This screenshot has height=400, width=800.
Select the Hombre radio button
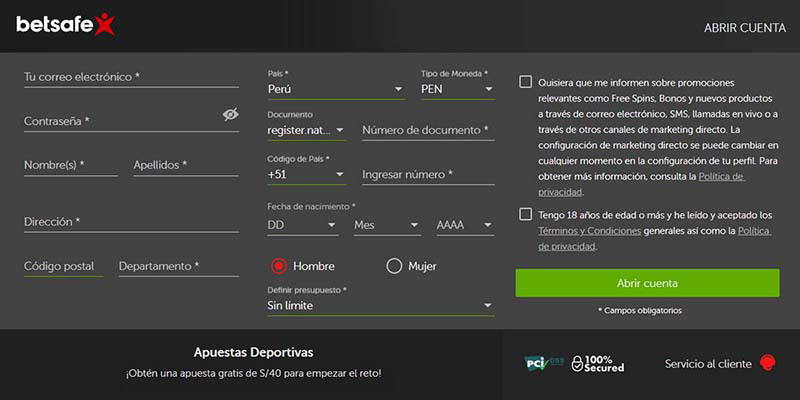(279, 266)
